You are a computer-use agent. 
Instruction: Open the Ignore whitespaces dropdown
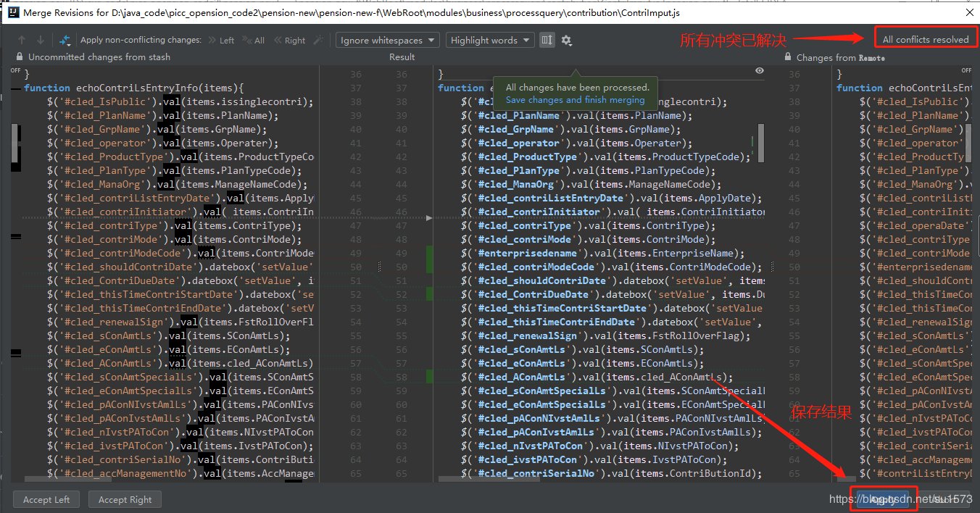(387, 41)
